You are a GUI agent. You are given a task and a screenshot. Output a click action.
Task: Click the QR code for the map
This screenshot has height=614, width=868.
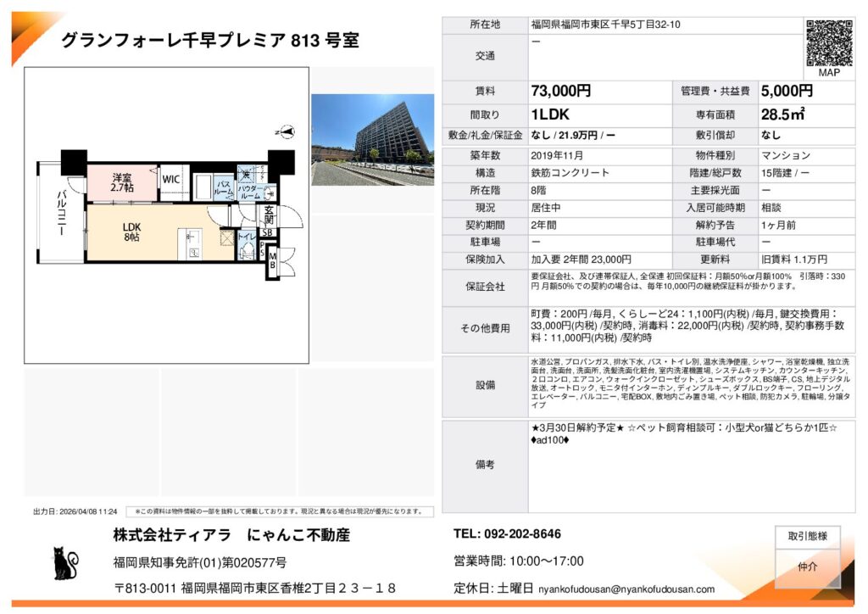pos(828,43)
